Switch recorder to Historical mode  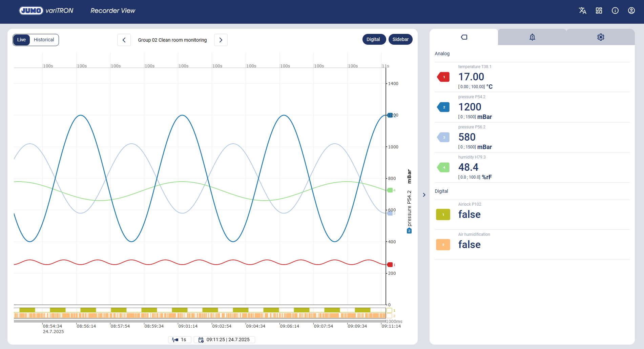pyautogui.click(x=44, y=40)
